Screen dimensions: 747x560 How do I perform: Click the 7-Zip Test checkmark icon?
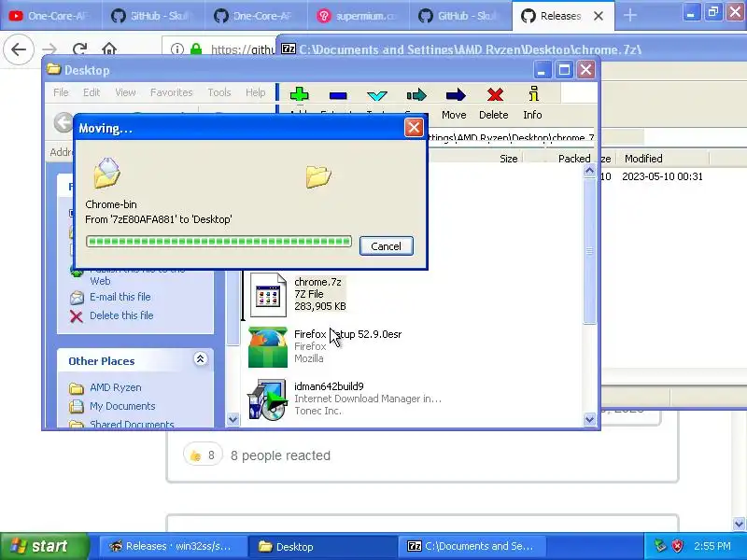pyautogui.click(x=377, y=96)
